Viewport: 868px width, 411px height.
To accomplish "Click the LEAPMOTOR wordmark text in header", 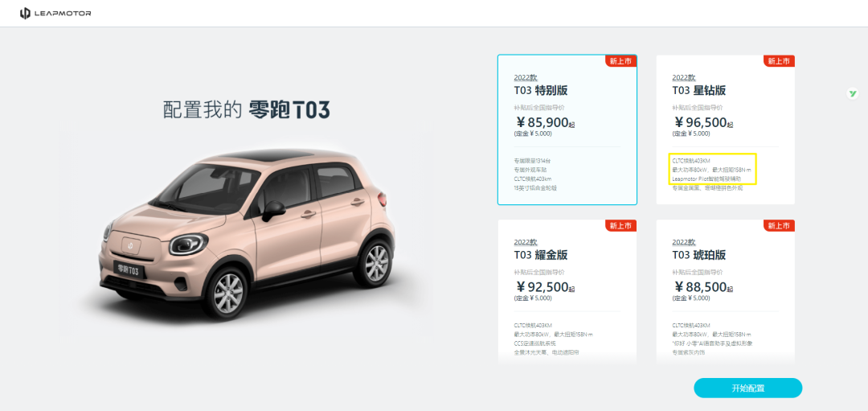I will [x=63, y=14].
